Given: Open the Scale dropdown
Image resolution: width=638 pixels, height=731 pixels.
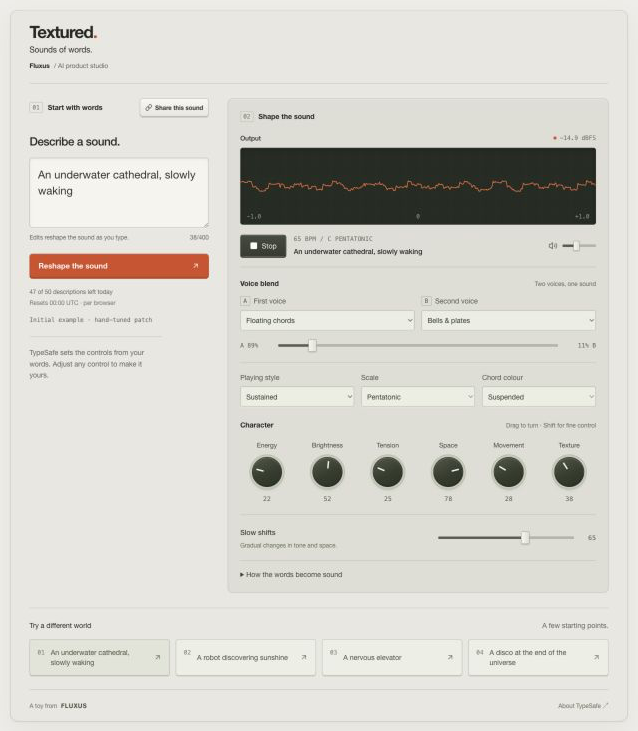Looking at the screenshot, I should (418, 397).
